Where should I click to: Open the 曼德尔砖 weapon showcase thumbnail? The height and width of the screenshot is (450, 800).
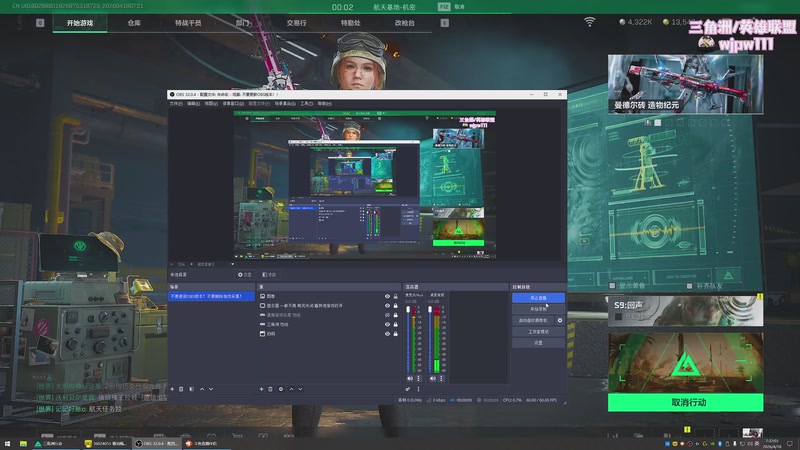pos(686,84)
